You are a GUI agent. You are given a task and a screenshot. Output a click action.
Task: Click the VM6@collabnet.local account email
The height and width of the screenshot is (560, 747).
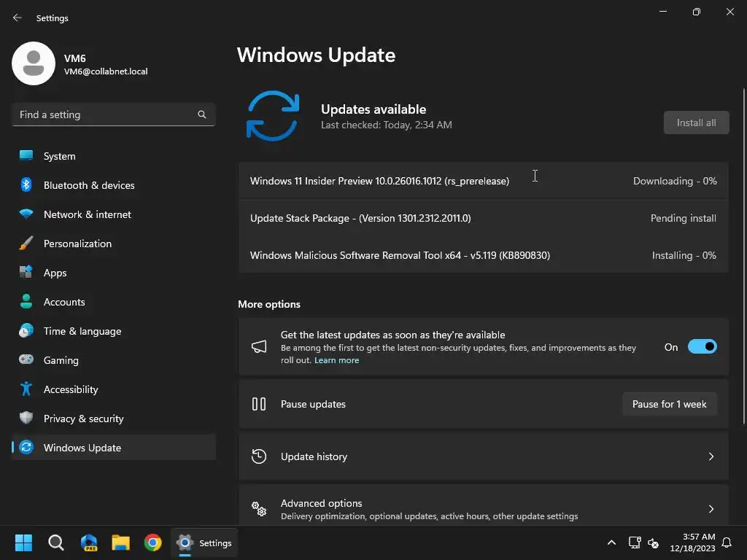(x=106, y=71)
